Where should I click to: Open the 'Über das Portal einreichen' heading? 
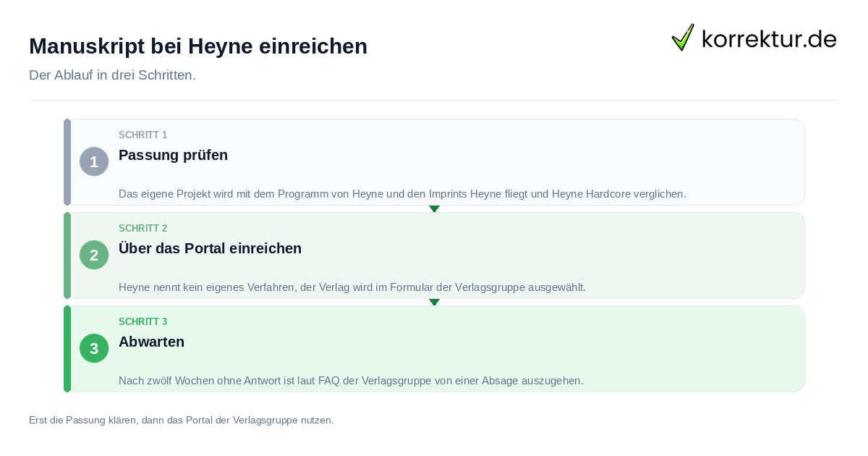[210, 248]
